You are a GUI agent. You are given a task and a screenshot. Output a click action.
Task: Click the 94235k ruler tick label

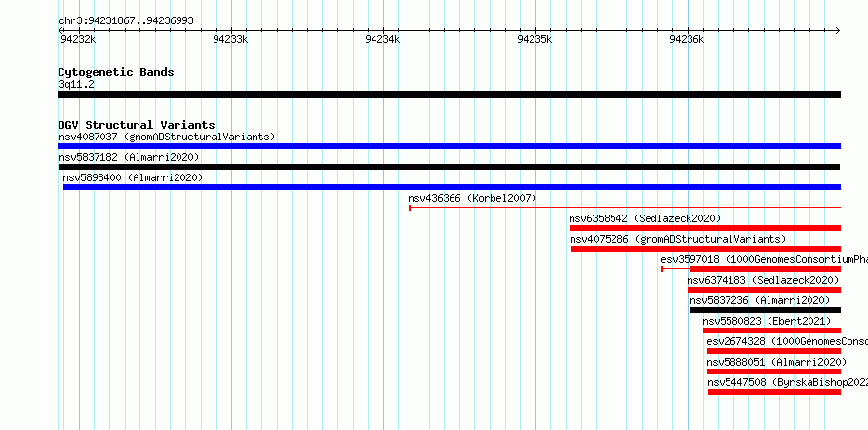click(x=534, y=39)
